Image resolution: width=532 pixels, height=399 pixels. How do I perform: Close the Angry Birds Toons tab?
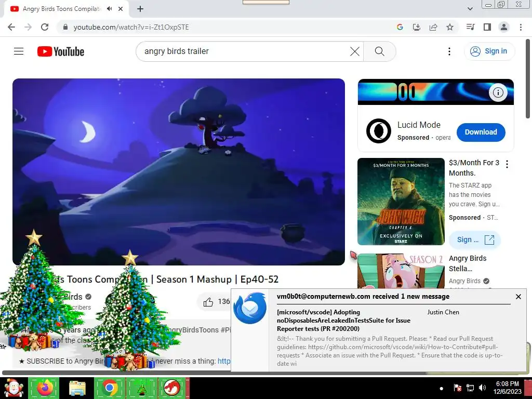[x=121, y=9]
